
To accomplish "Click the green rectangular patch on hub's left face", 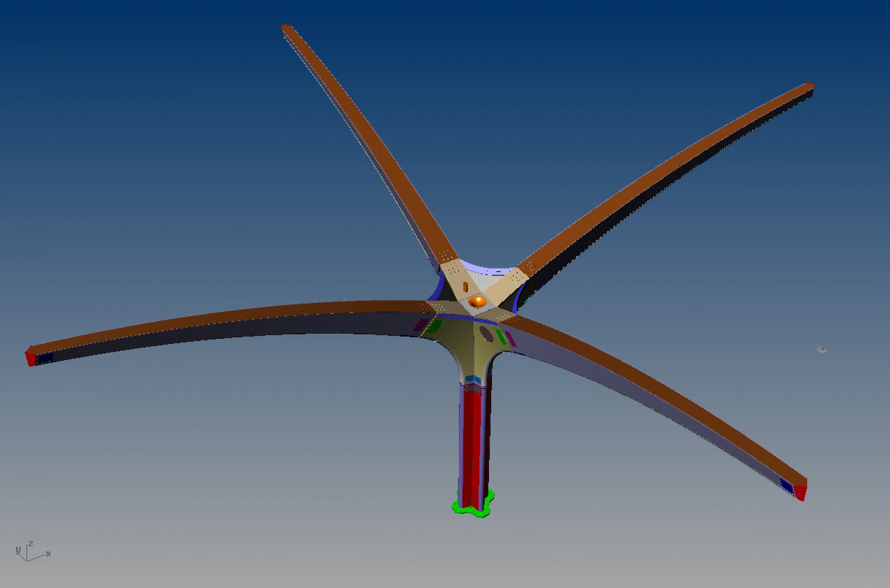I will (x=434, y=327).
